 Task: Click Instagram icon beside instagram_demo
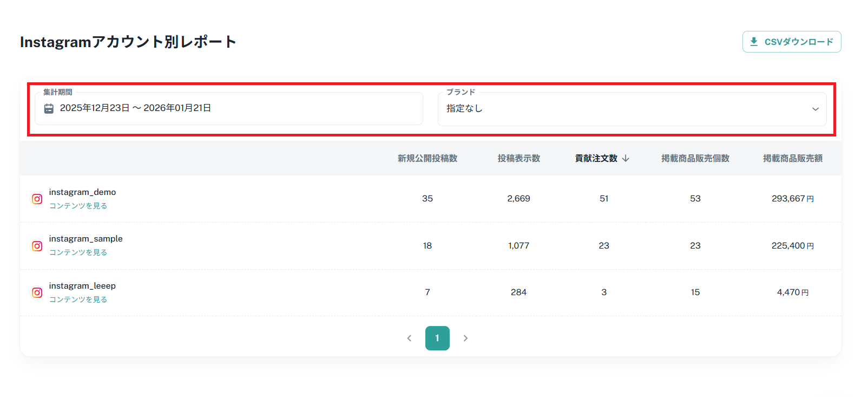(x=37, y=199)
